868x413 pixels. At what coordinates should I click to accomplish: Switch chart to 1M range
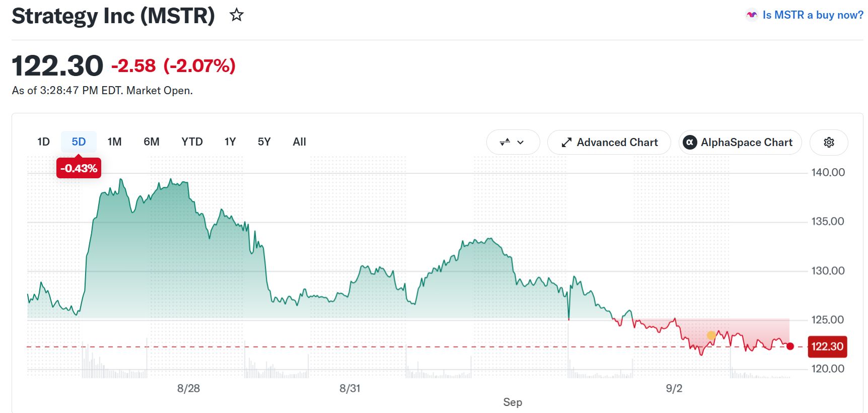(115, 142)
